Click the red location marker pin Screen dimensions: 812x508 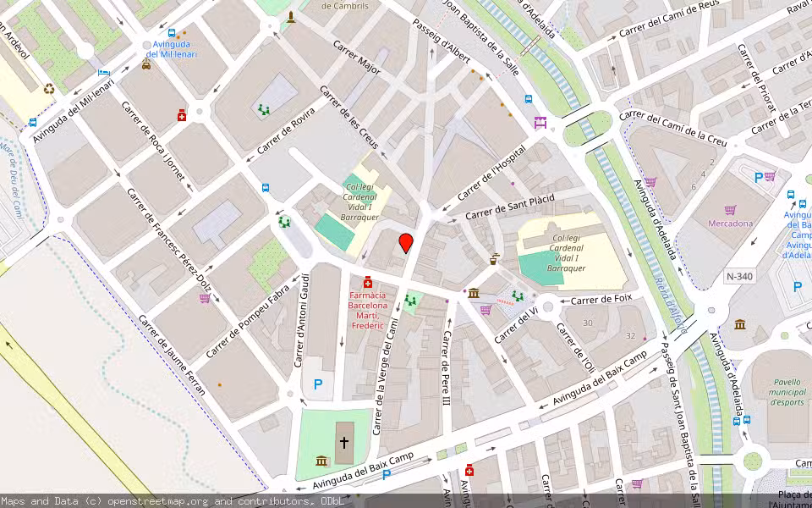click(406, 244)
